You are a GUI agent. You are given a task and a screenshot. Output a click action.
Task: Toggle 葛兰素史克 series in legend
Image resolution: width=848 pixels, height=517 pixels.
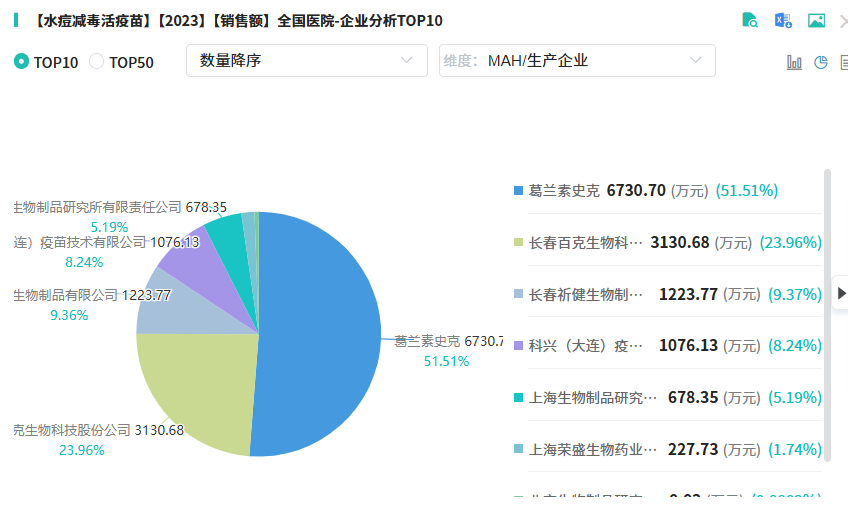564,191
